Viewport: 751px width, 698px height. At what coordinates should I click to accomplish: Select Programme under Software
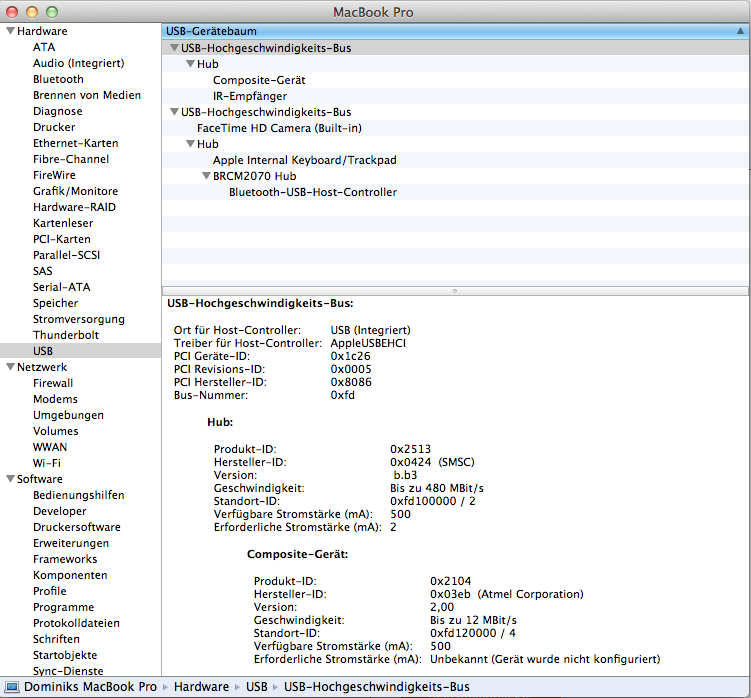[64, 607]
